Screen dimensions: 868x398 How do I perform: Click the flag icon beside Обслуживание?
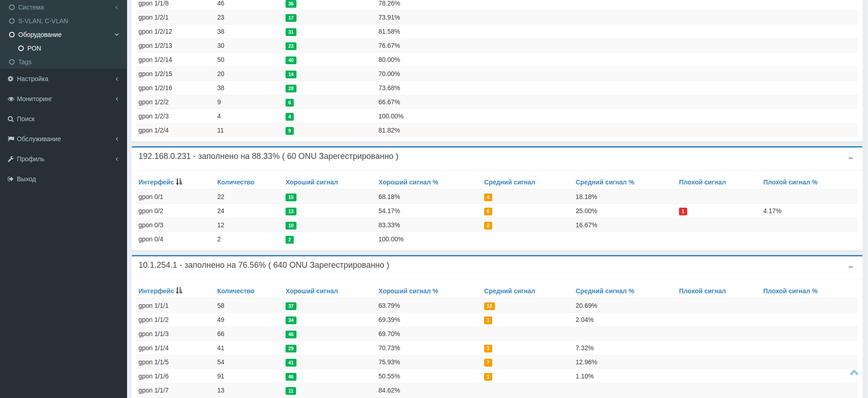pos(10,139)
